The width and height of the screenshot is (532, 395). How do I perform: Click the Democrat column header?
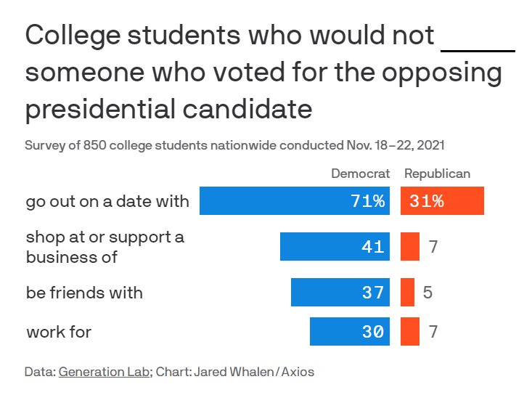pos(361,174)
